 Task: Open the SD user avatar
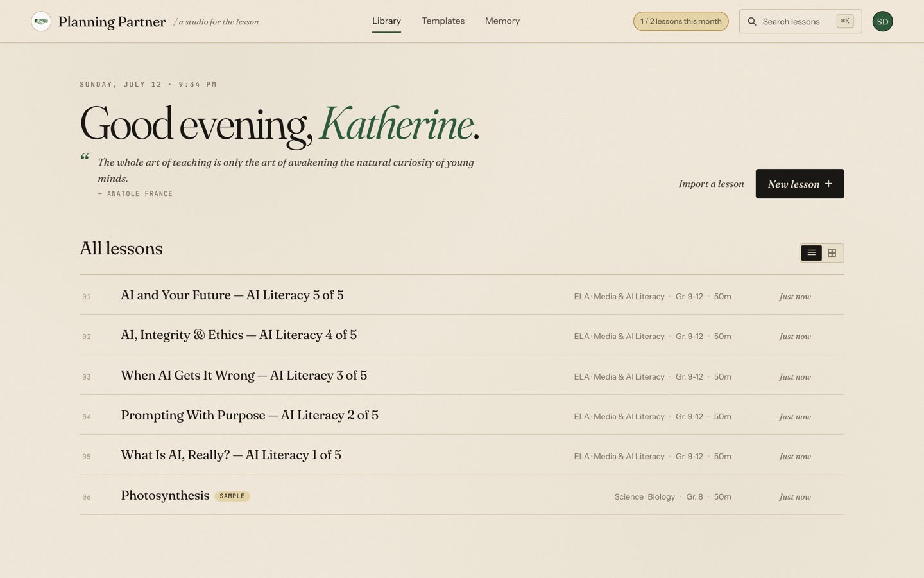882,21
